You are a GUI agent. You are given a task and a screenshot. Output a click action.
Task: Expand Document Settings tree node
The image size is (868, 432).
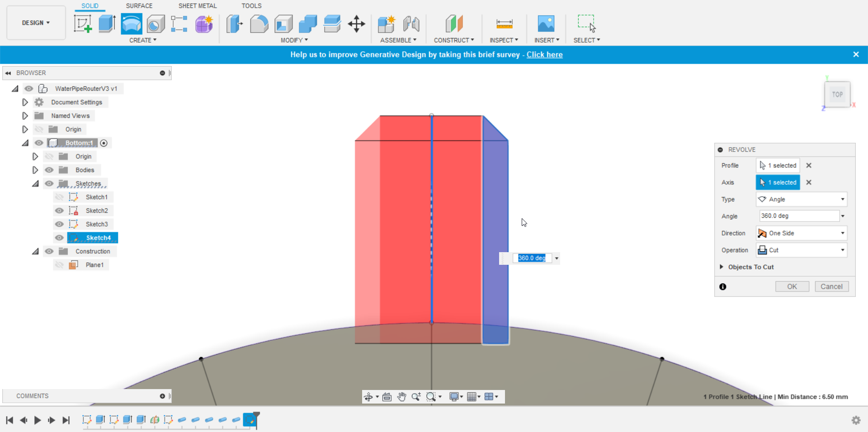[25, 102]
